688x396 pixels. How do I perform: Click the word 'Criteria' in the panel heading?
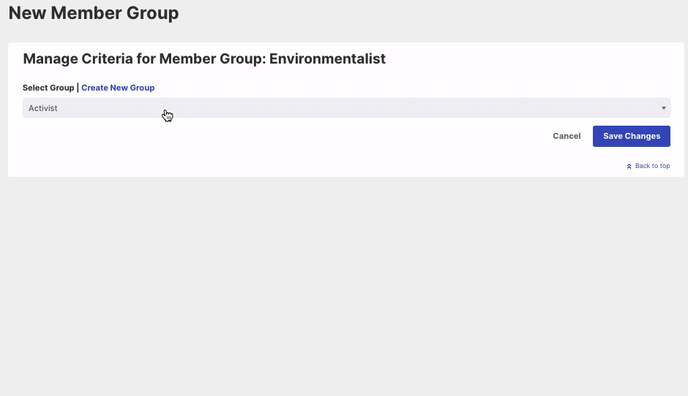point(107,59)
